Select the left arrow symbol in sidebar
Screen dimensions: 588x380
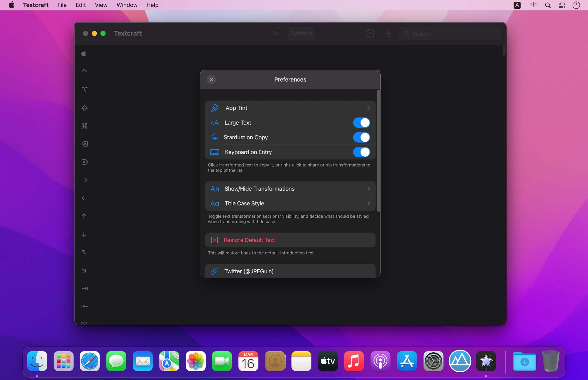coord(84,198)
